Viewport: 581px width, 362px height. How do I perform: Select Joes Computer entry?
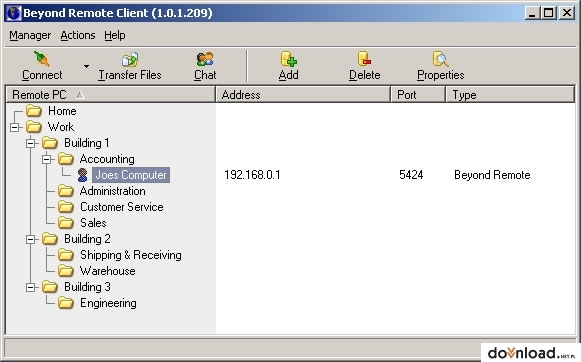(x=131, y=175)
